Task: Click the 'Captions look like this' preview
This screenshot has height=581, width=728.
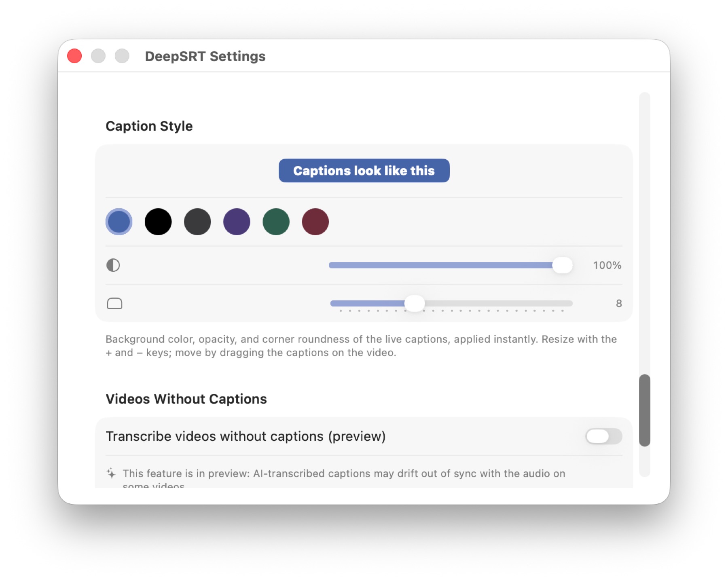Action: [x=364, y=171]
